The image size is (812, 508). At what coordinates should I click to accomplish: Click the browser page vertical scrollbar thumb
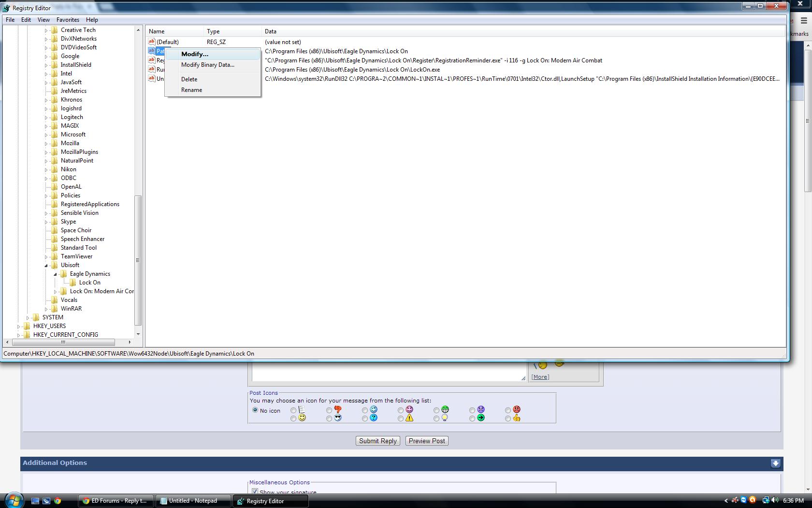coord(808,120)
